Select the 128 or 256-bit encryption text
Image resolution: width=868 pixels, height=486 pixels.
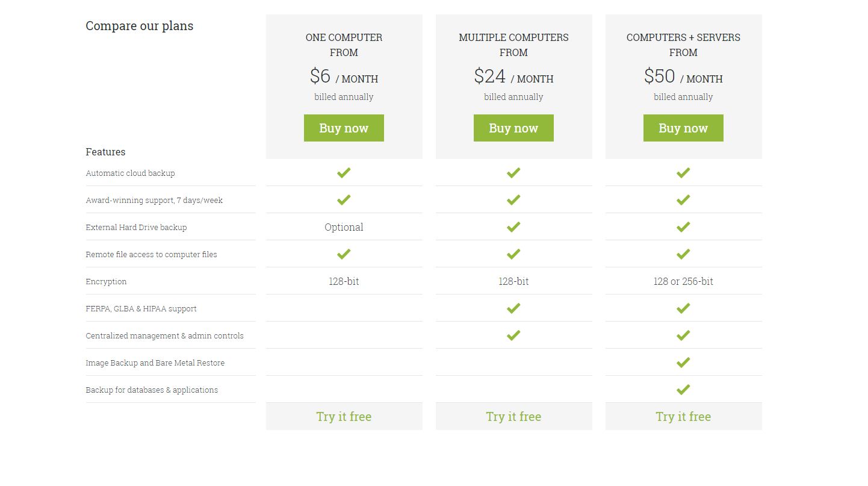point(683,281)
